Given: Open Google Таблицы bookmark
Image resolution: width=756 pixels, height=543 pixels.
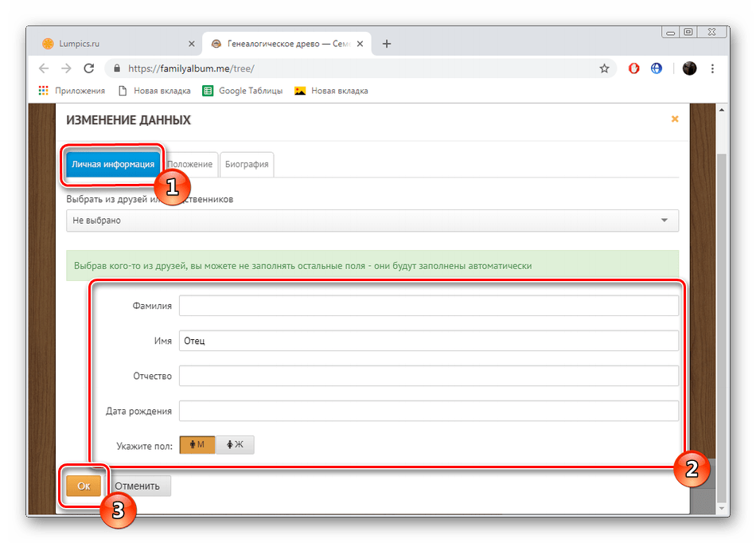Looking at the screenshot, I should 243,91.
